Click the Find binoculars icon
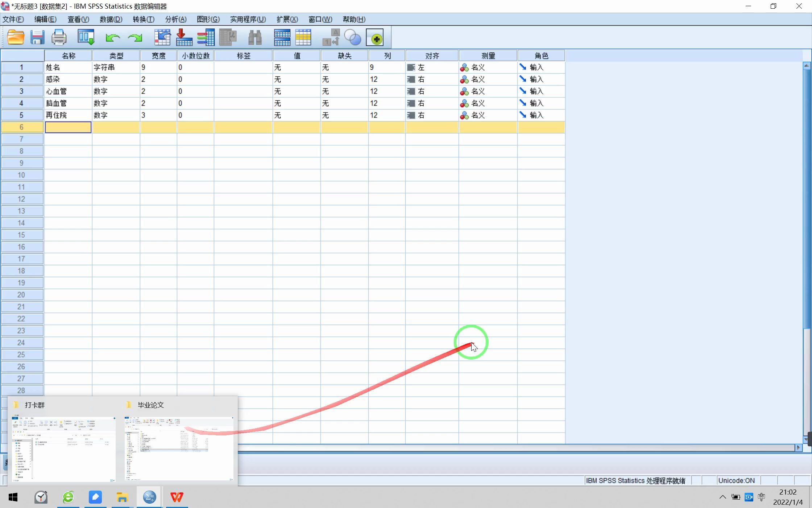812x508 pixels. point(255,37)
